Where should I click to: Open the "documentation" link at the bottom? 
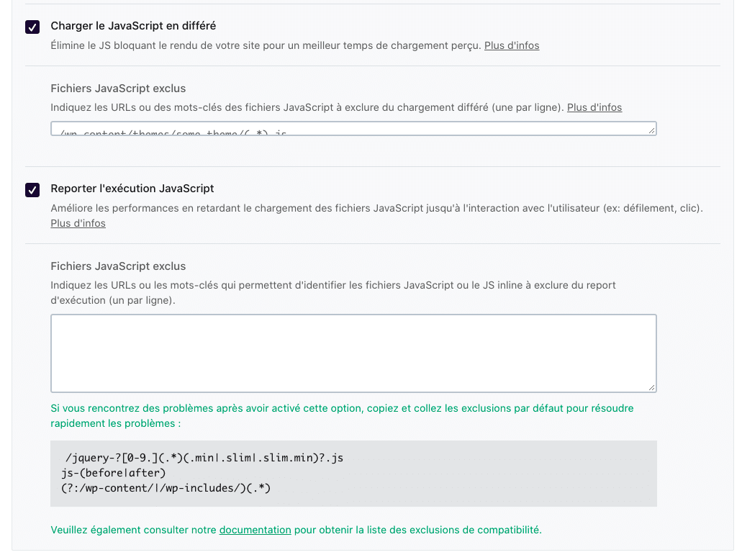pos(255,530)
